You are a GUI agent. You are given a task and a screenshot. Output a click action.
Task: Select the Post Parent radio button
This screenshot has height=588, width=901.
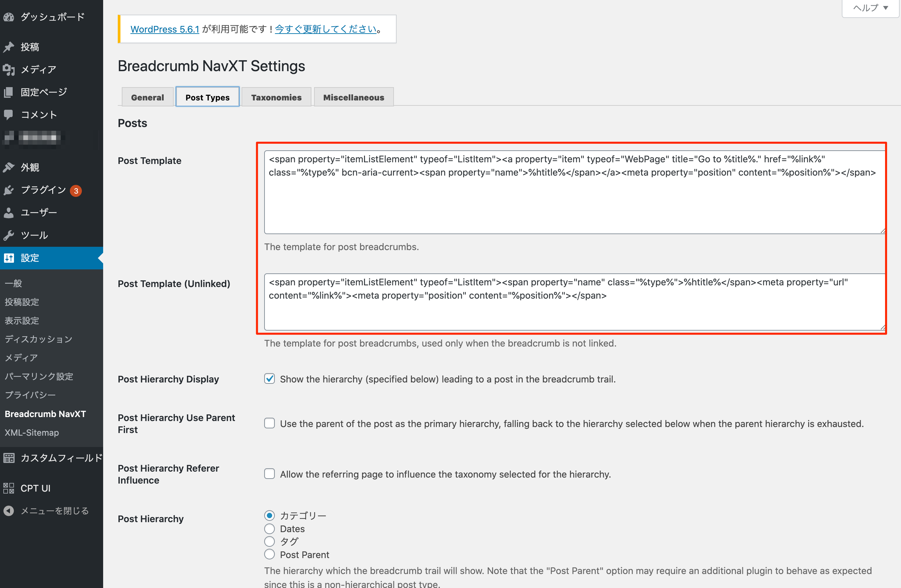tap(270, 554)
